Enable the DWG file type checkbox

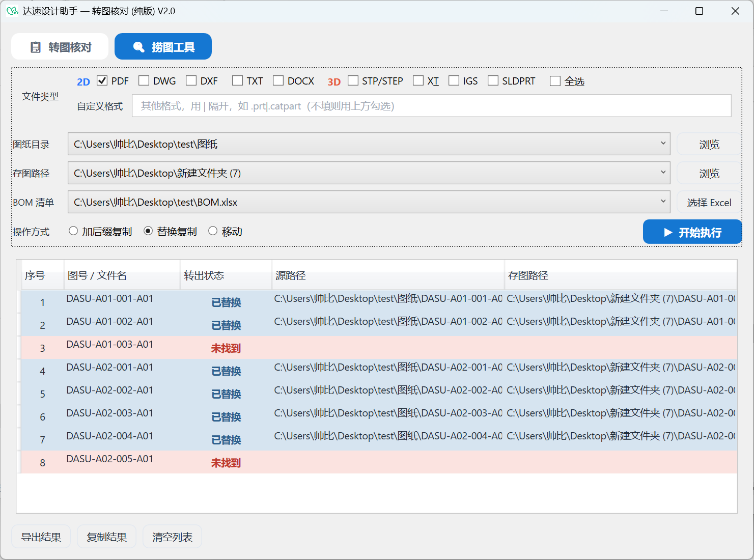click(x=144, y=80)
